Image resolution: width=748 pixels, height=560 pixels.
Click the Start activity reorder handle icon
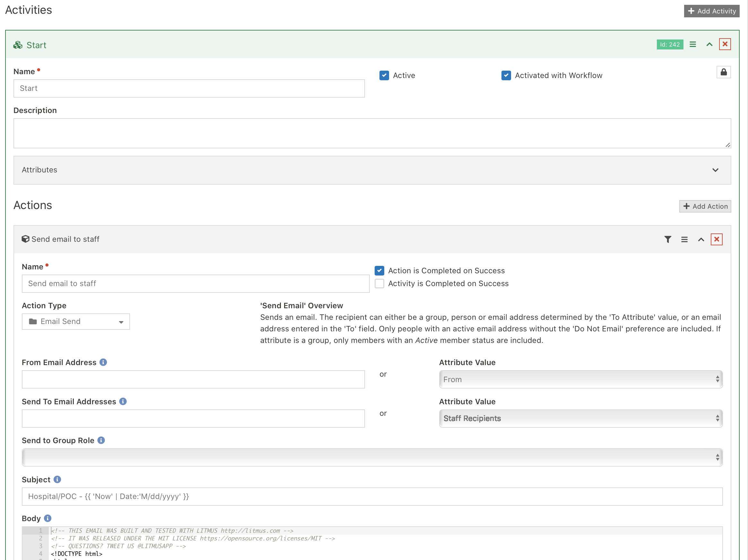click(x=692, y=44)
